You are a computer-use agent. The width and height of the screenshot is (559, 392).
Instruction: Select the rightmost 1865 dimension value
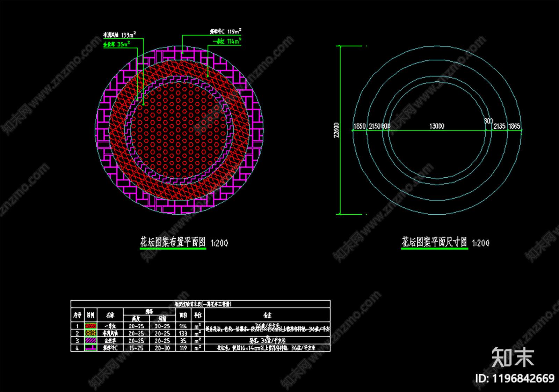click(x=514, y=126)
